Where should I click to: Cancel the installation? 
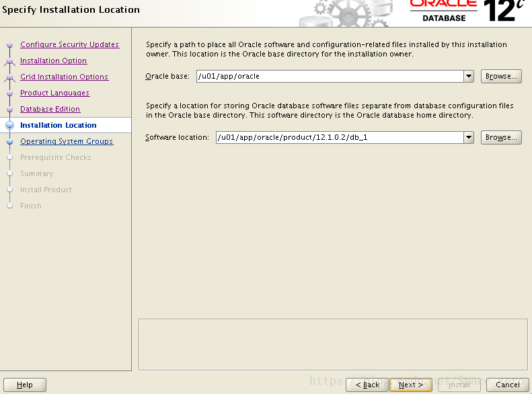[507, 385]
